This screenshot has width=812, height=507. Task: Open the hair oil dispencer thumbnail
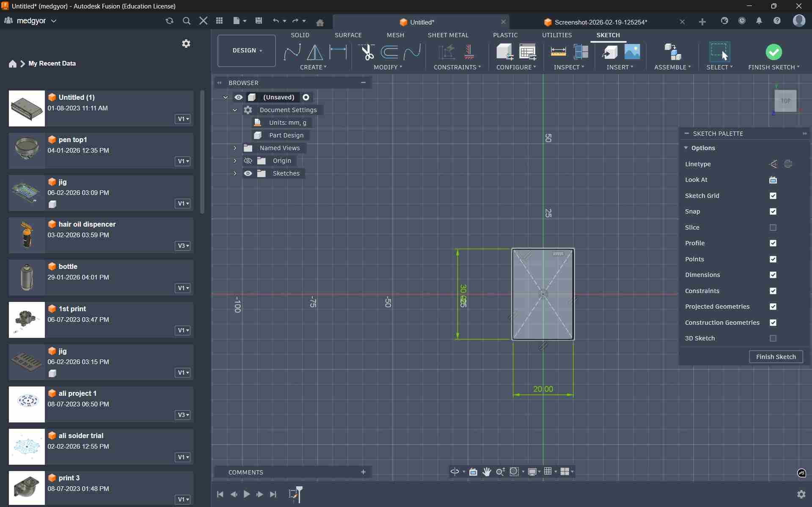(x=27, y=235)
